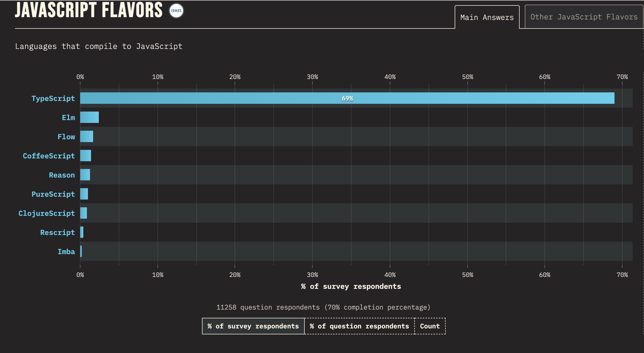The width and height of the screenshot is (644, 353).
Task: Click the Elm chart bar
Action: pos(89,117)
